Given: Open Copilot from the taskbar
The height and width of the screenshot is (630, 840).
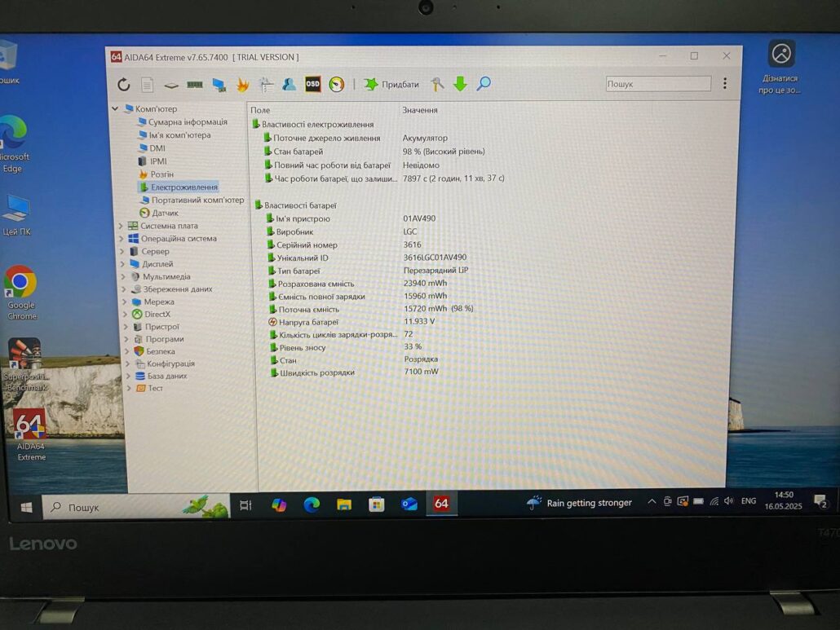Looking at the screenshot, I should click(x=279, y=504).
